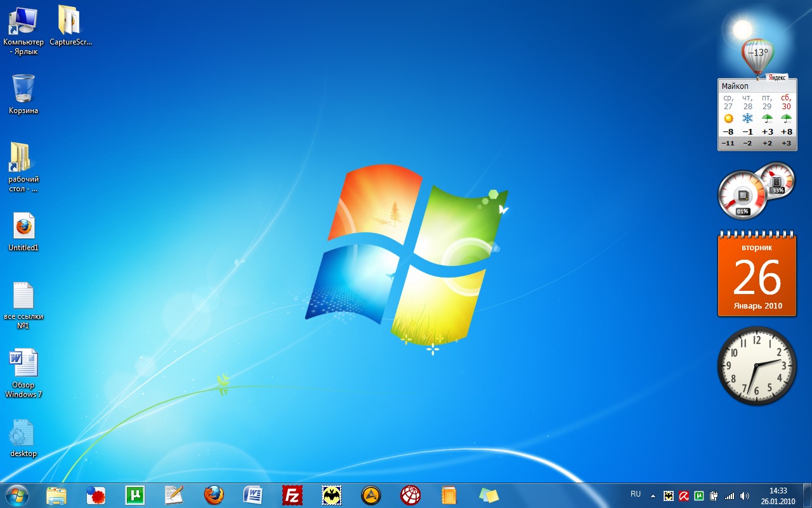This screenshot has height=508, width=812.
Task: Select the CaptureScr... folder on the desktop
Action: (x=70, y=26)
